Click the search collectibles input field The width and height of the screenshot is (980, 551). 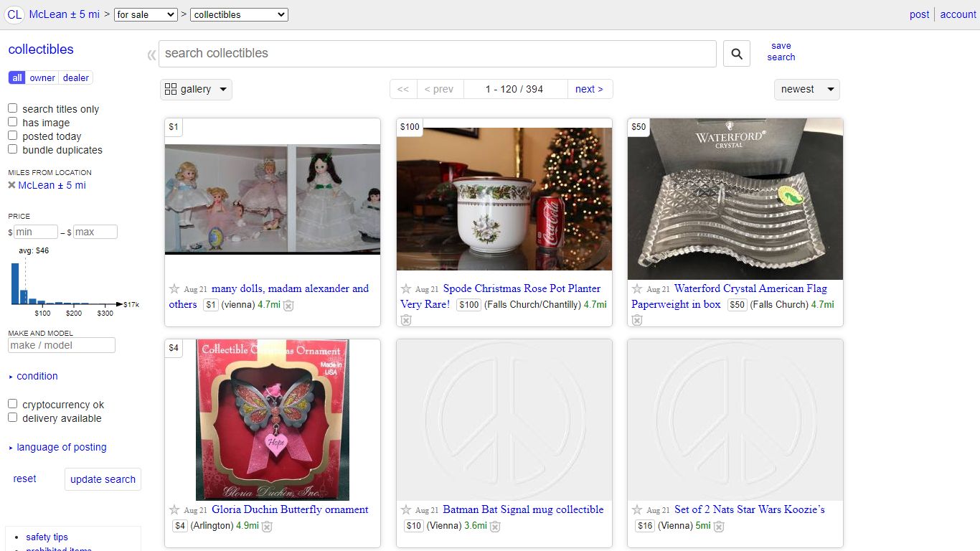point(438,54)
